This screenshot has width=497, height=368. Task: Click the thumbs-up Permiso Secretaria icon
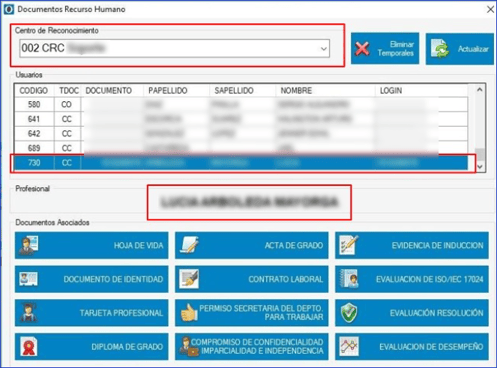(x=189, y=313)
